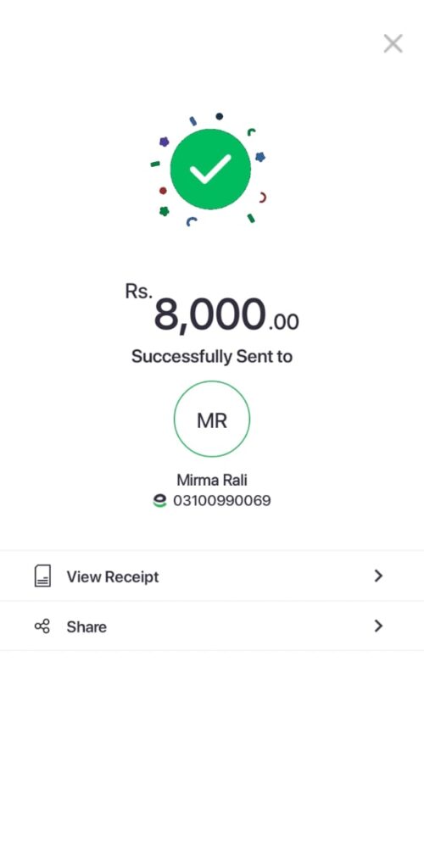Tap the blue flower confetti near the checkmark
The height and width of the screenshot is (868, 424).
click(260, 157)
